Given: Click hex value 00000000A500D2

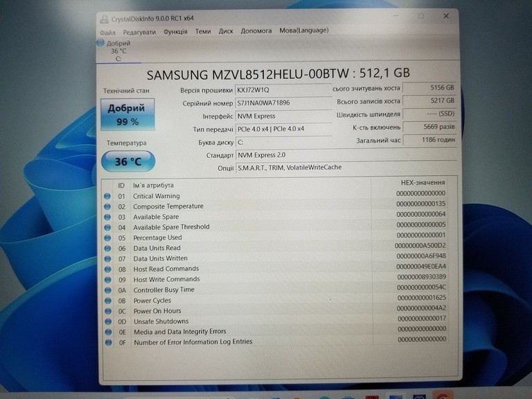Looking at the screenshot, I should (420, 246).
